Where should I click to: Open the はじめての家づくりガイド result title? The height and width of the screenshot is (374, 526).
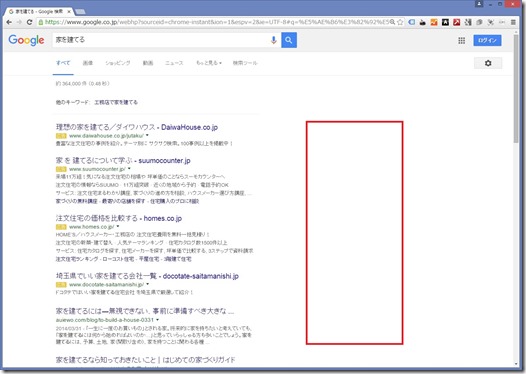(x=145, y=360)
